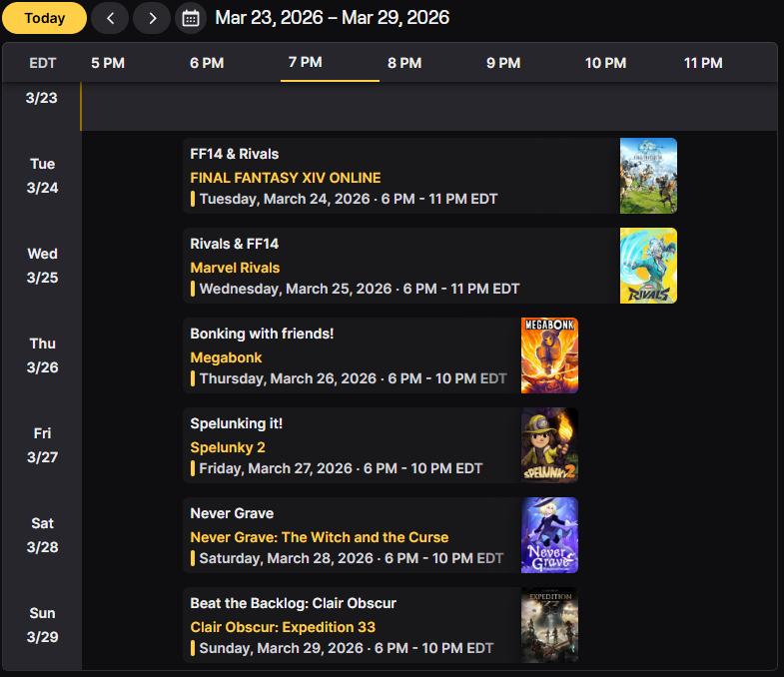Click the Spelunky 2 game link
Viewport: 784px width, 677px height.
(228, 447)
